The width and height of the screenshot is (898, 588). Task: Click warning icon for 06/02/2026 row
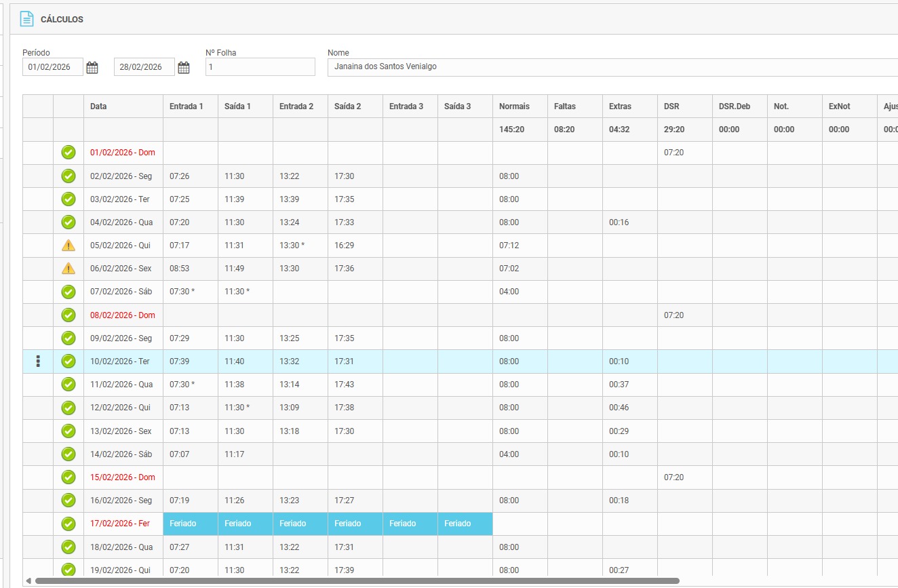click(69, 269)
